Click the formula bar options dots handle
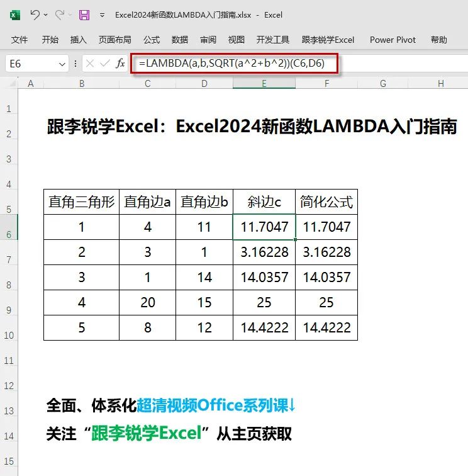468x476 pixels. [75, 64]
